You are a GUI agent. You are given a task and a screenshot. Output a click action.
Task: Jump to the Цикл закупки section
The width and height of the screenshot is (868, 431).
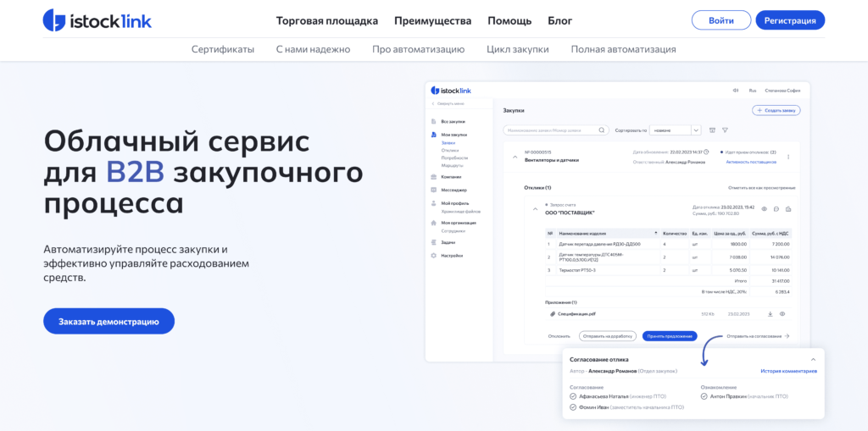tap(518, 49)
